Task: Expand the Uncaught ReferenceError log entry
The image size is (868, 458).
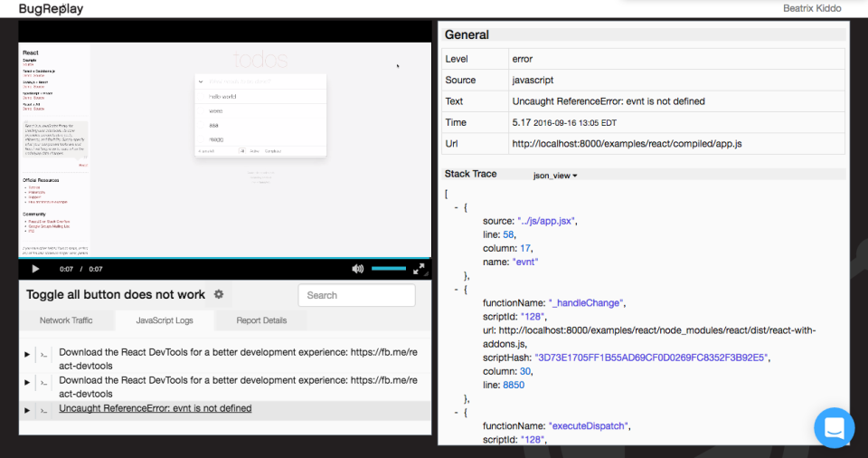Action: 26,411
